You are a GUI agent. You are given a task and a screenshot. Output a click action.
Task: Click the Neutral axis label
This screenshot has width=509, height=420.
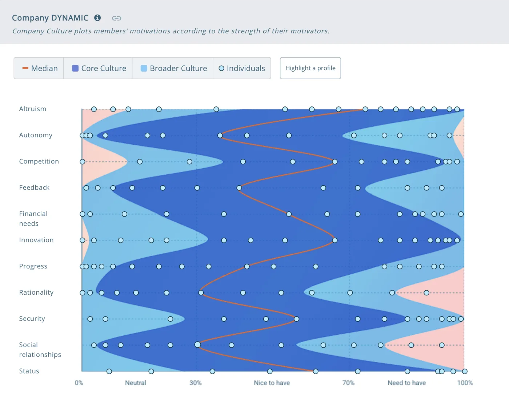click(x=136, y=383)
